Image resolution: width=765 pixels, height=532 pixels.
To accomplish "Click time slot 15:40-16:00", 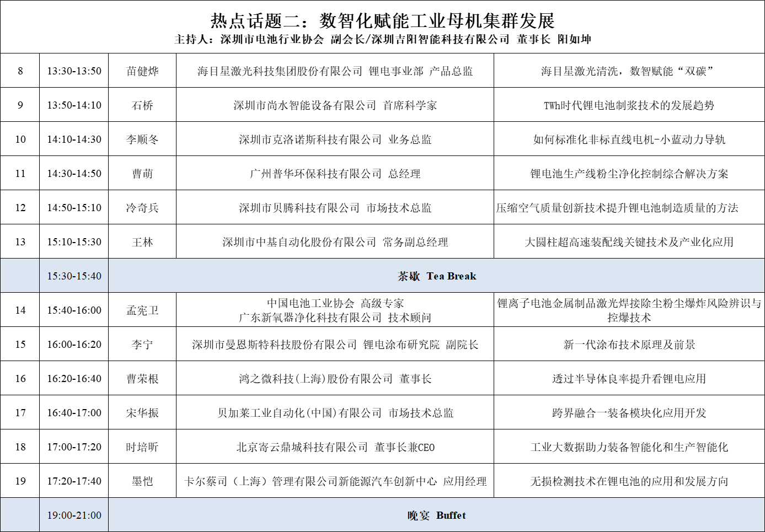I will [x=74, y=310].
